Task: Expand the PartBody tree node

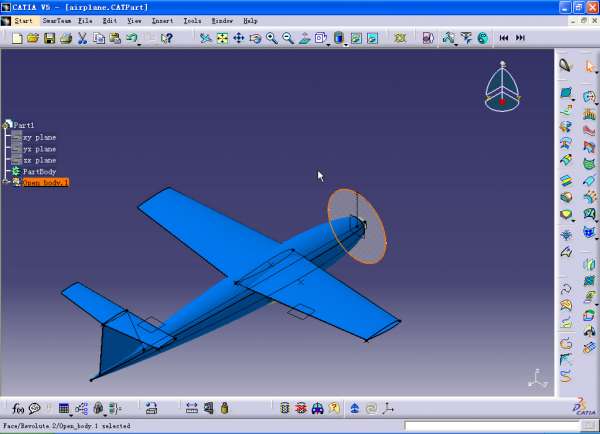Action: (x=16, y=171)
